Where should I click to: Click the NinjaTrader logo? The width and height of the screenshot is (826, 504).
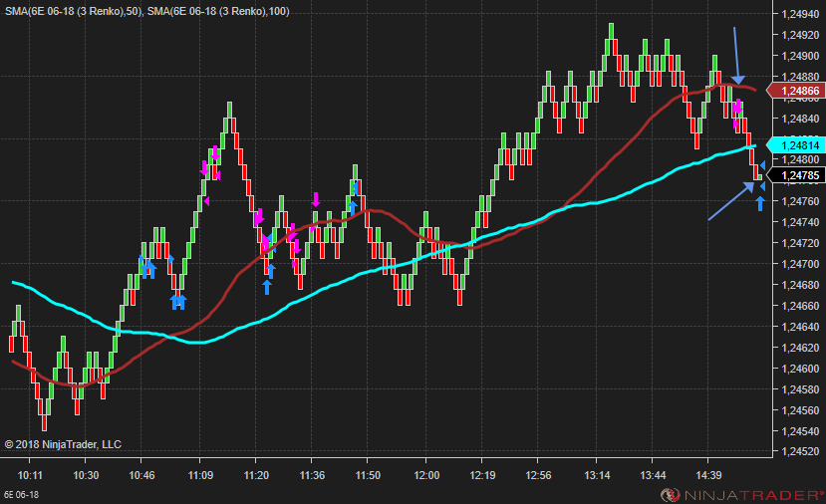(x=741, y=495)
